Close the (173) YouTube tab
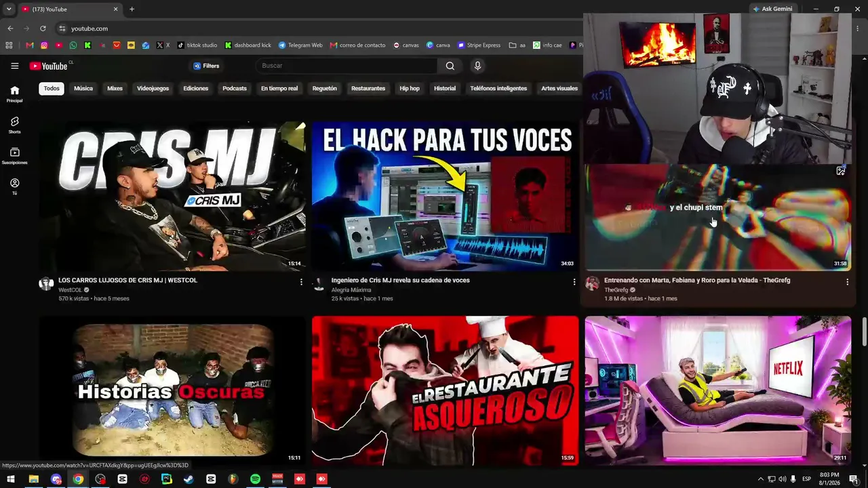 coord(115,9)
